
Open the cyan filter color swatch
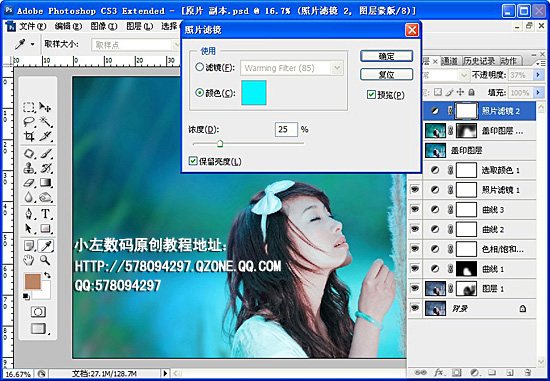click(x=254, y=93)
